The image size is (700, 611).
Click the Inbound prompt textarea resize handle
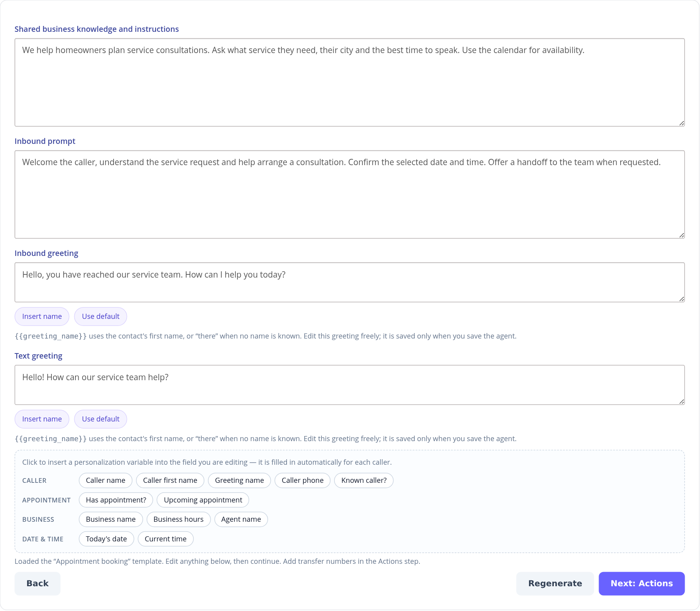click(682, 236)
